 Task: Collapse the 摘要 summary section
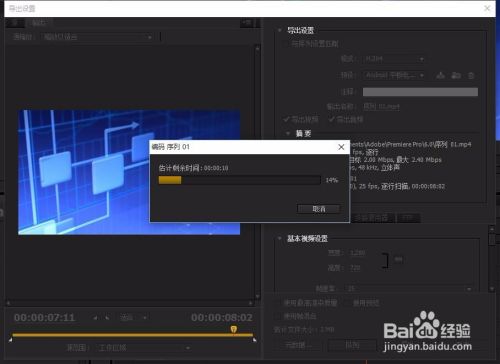point(288,133)
